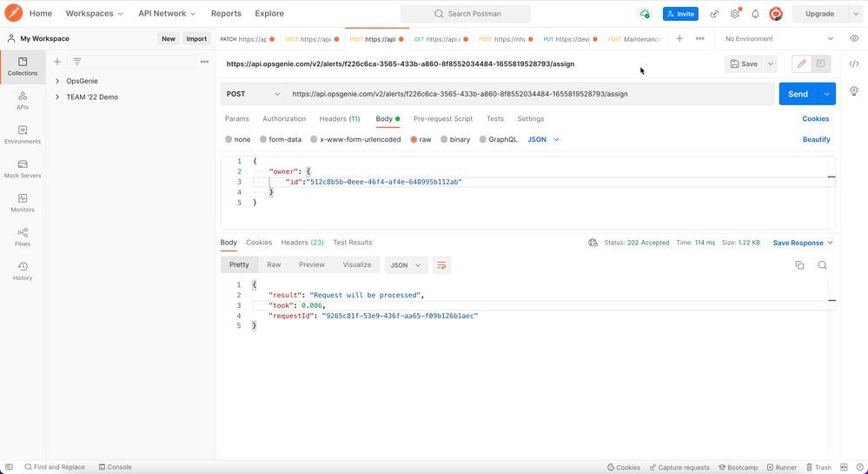The width and height of the screenshot is (868, 474).
Task: Click the request URL input field
Action: coord(530,94)
